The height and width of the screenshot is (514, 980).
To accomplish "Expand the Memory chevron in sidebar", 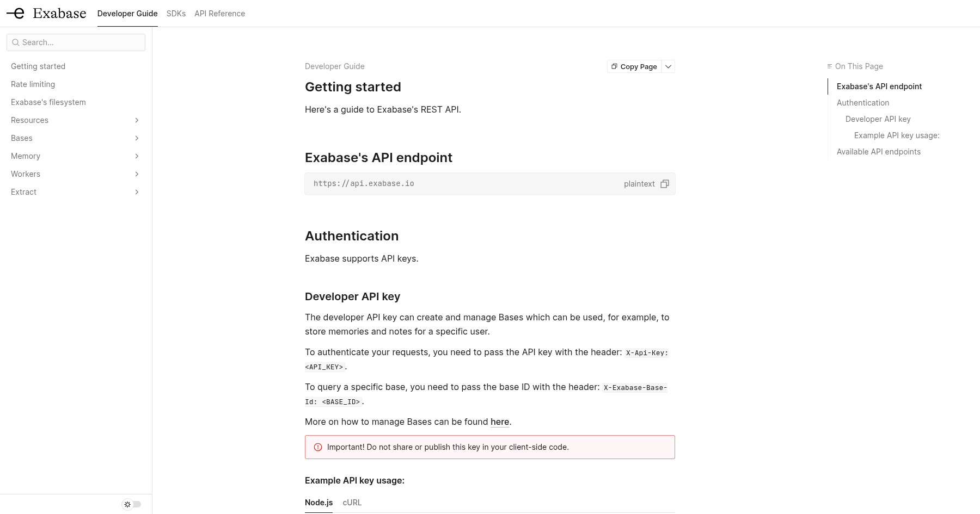I will (137, 156).
